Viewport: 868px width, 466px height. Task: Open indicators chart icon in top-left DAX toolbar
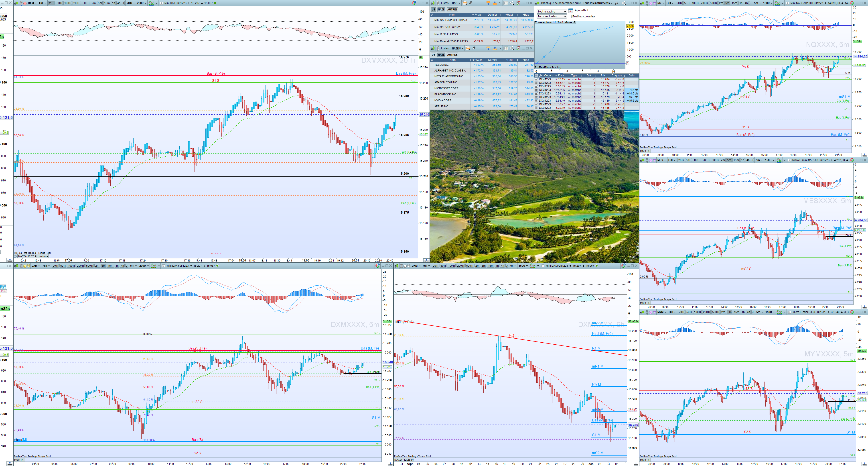click(151, 3)
